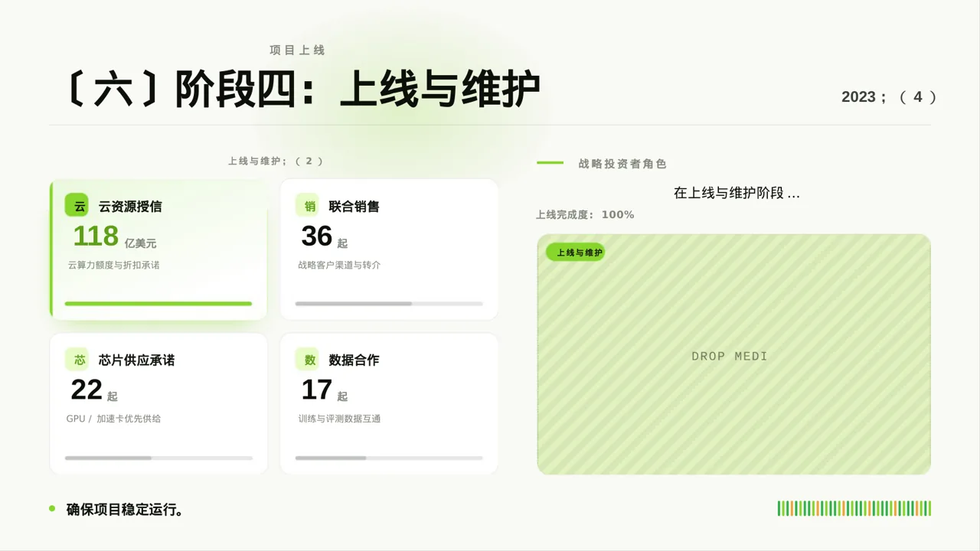The width and height of the screenshot is (980, 551).
Task: Click the description 训练与评测数据互通
Action: [x=339, y=419]
